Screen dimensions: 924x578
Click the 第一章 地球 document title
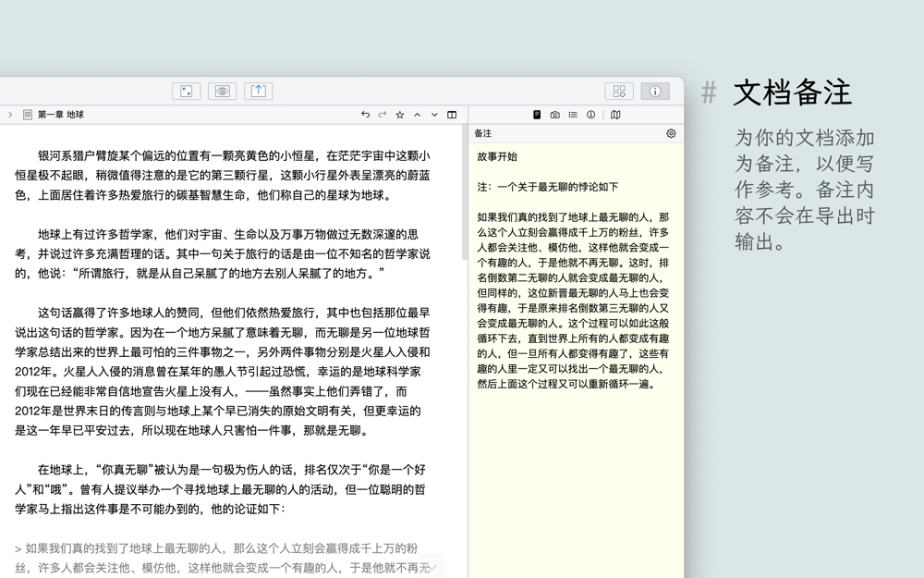[x=61, y=115]
